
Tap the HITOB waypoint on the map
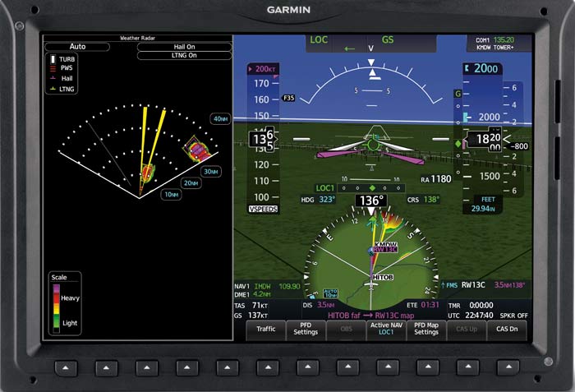coord(383,278)
